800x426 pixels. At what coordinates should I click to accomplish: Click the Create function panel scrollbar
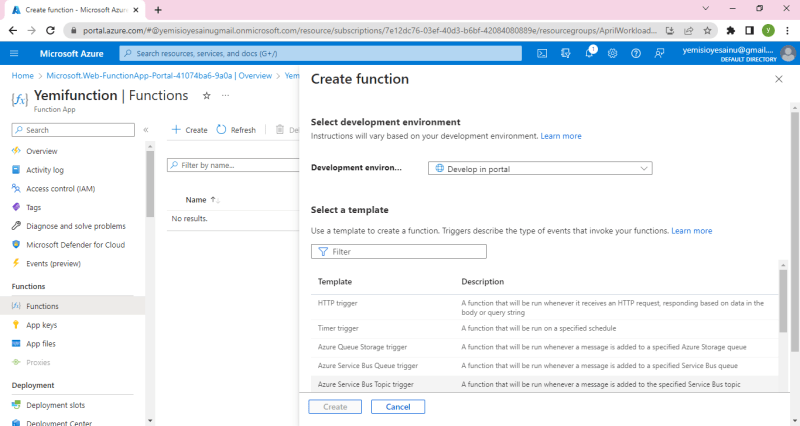pos(795,232)
